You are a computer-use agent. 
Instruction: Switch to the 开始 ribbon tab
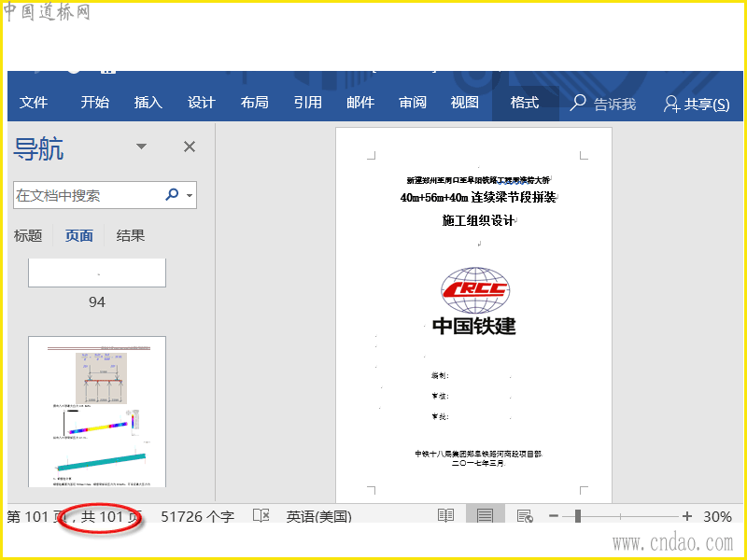pyautogui.click(x=94, y=102)
